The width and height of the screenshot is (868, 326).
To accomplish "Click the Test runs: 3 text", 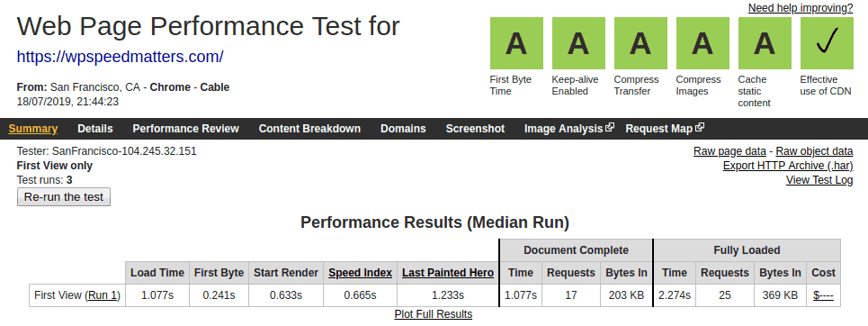I will click(44, 180).
